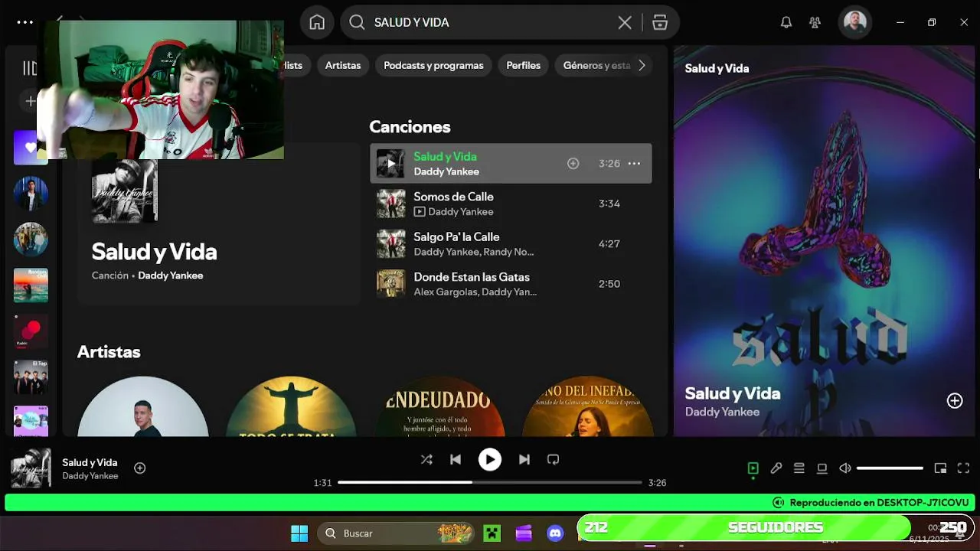Open the Liked Songs heart playlist

[31, 147]
